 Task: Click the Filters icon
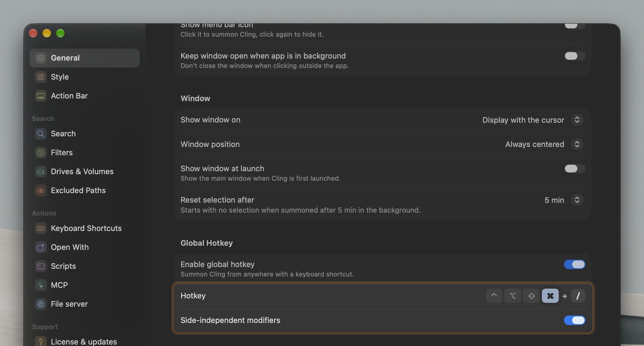(x=41, y=153)
